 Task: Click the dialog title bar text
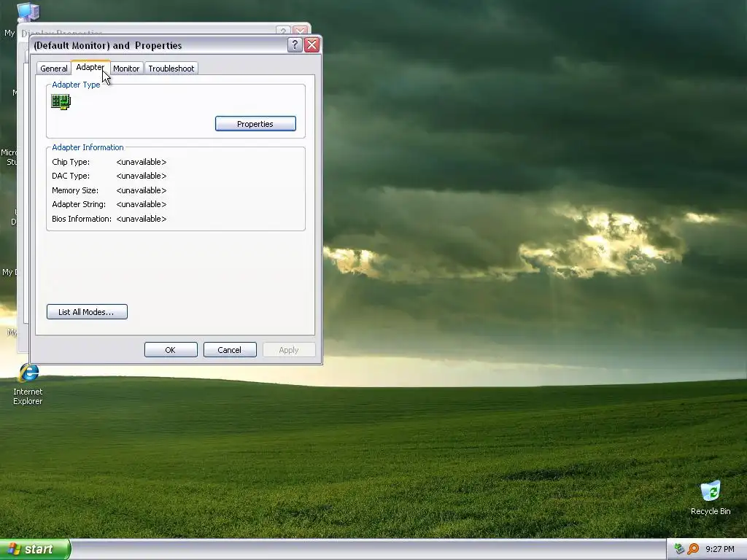pyautogui.click(x=108, y=46)
